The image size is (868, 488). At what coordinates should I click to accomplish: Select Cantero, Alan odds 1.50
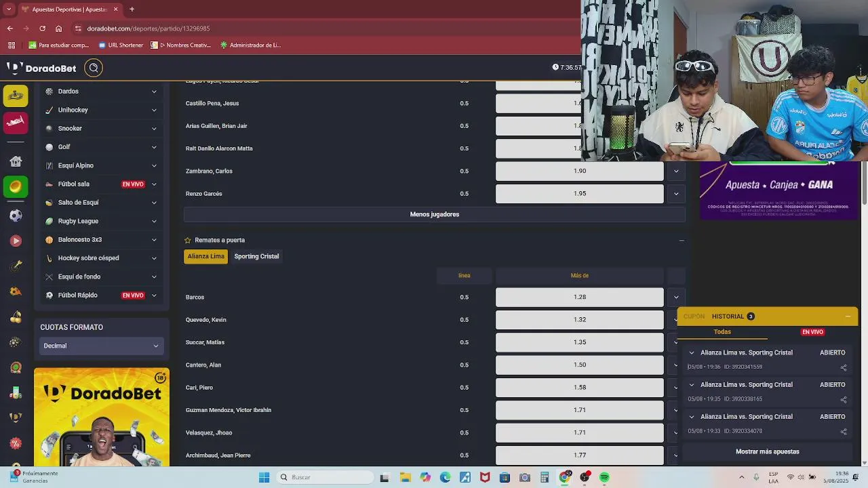click(580, 365)
